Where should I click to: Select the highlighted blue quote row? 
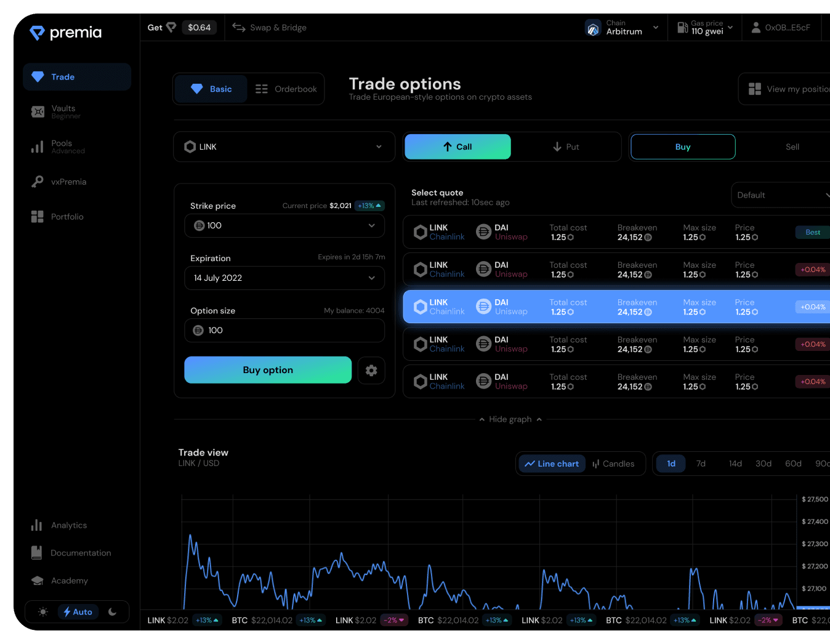[x=616, y=307]
